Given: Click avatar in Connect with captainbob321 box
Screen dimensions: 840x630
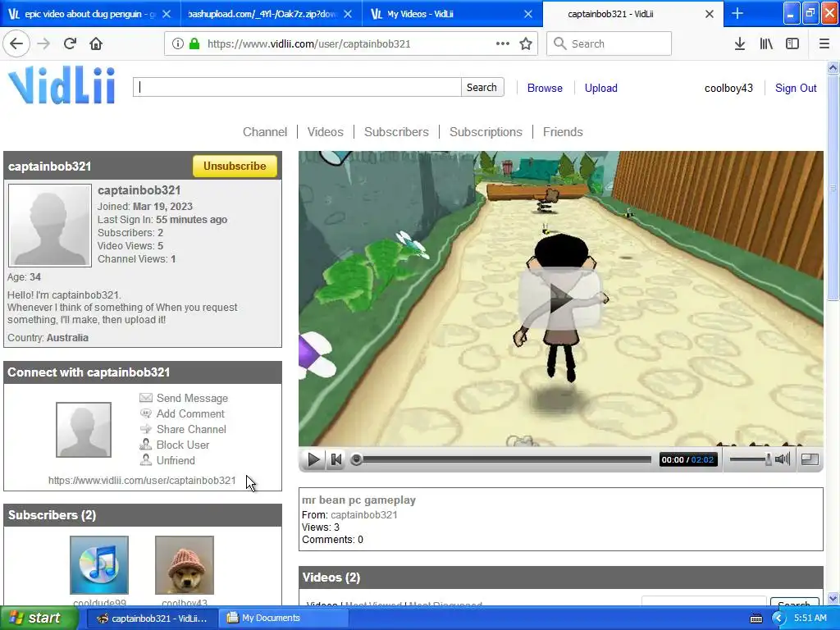Looking at the screenshot, I should 84,430.
